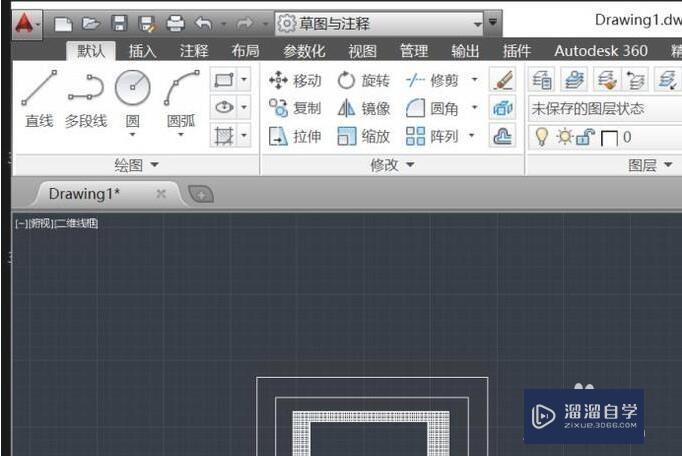The height and width of the screenshot is (456, 682).
Task: Open the undo history dropdown arrow
Action: (x=224, y=24)
